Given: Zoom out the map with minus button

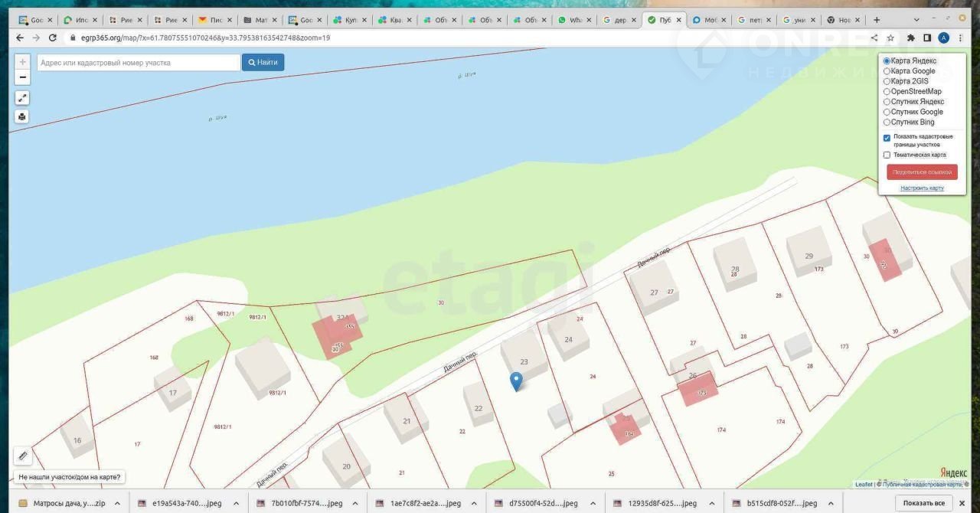Looking at the screenshot, I should point(23,77).
